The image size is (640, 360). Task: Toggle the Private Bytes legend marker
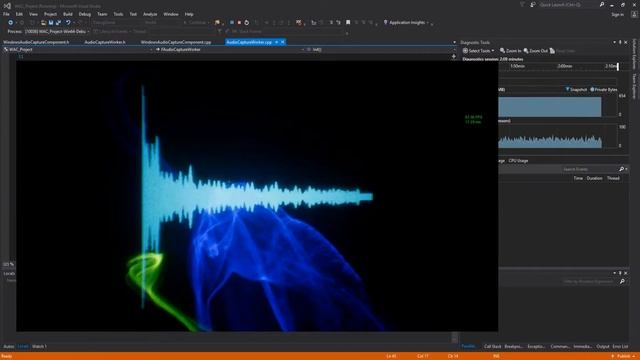[592, 89]
